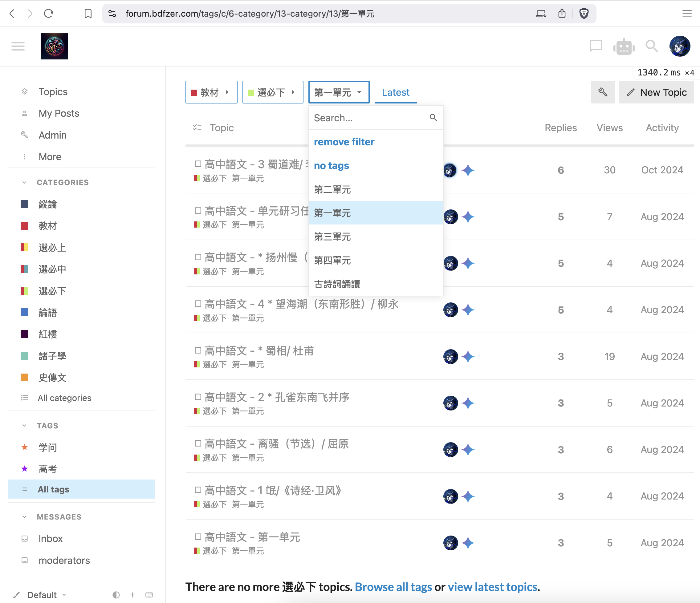Open the 教材 category dropdown

[x=211, y=92]
